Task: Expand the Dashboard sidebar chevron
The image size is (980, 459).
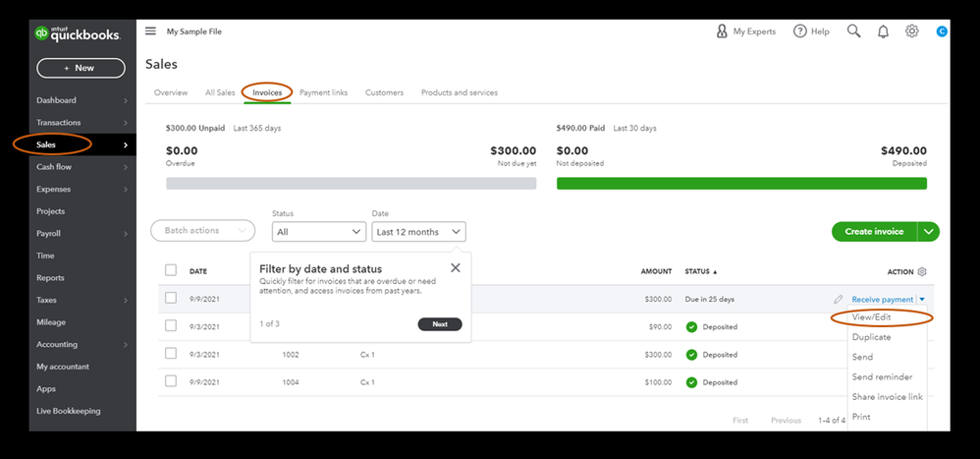Action: [126, 100]
